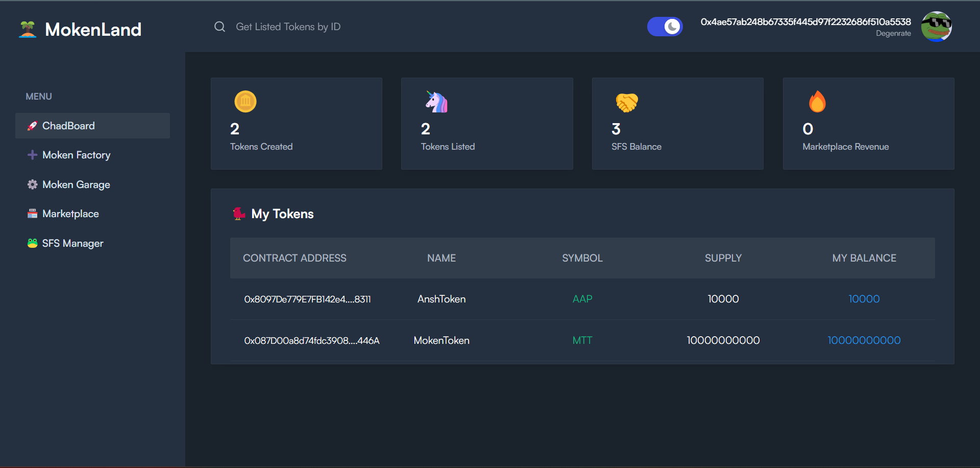This screenshot has height=468, width=980.
Task: Click the AnshToken name cell
Action: coord(442,299)
